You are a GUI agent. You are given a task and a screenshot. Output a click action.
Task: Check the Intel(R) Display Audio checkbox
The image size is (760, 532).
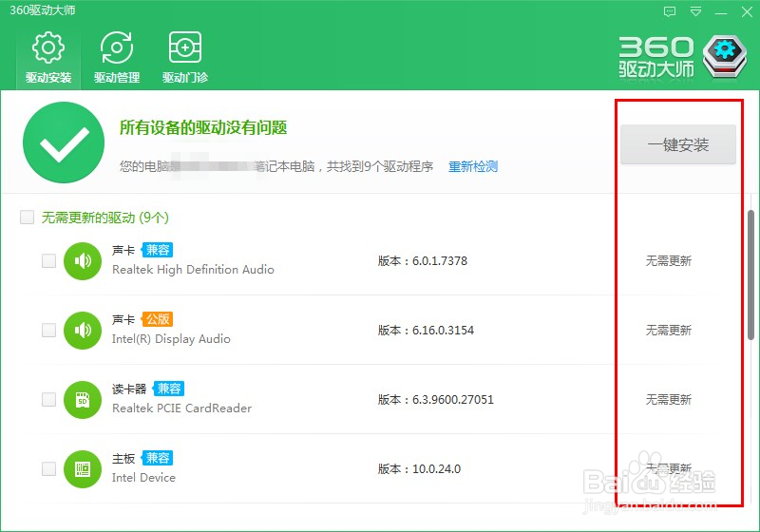click(x=49, y=330)
